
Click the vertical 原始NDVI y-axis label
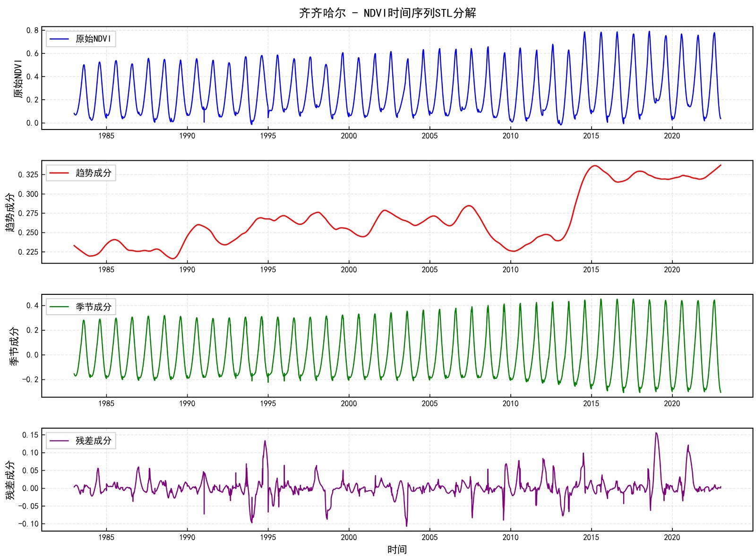click(x=18, y=78)
